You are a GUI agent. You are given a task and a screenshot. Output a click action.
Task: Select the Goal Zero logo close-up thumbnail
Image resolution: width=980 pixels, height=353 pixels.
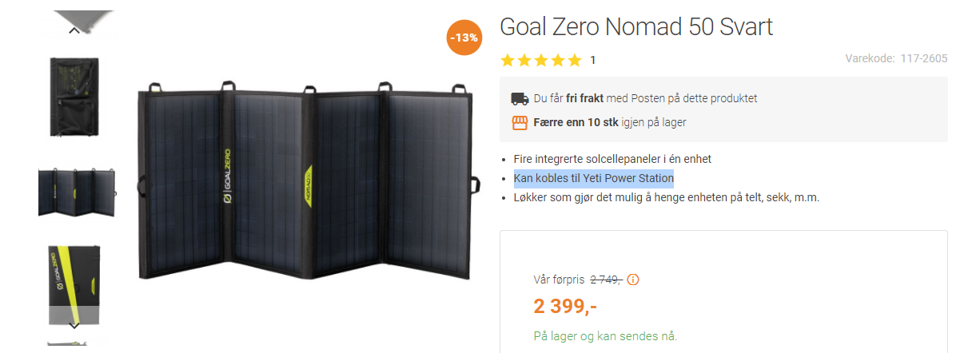[x=74, y=280]
